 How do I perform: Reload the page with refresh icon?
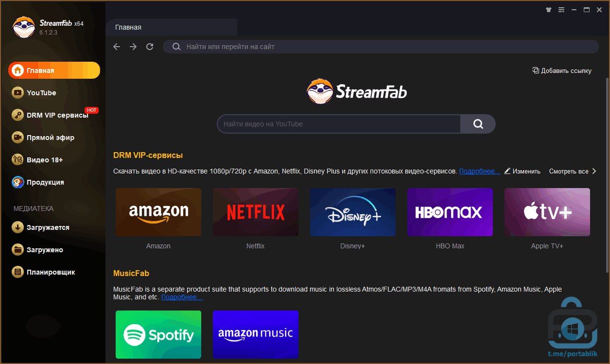pos(150,47)
